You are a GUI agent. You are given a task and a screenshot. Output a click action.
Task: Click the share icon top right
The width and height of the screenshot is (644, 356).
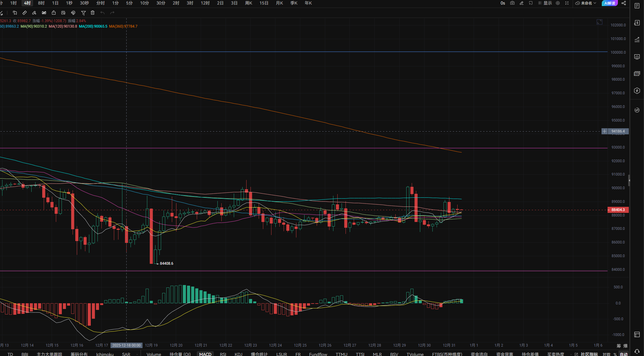624,3
